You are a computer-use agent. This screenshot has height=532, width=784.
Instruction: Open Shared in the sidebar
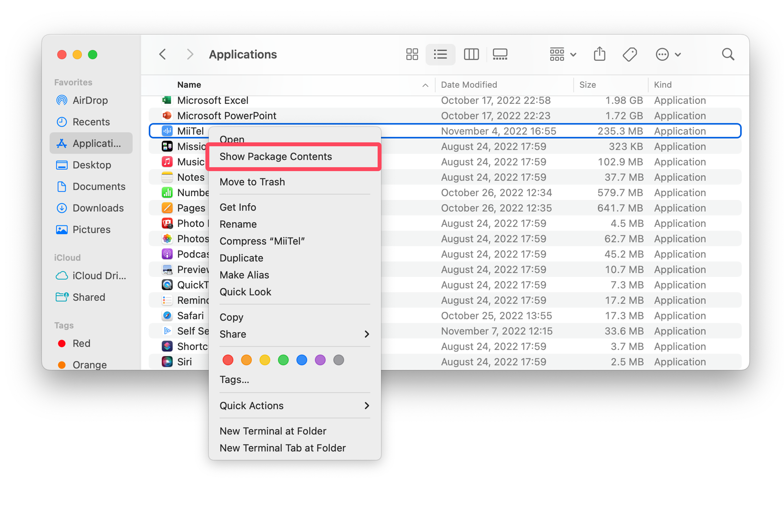click(x=91, y=297)
